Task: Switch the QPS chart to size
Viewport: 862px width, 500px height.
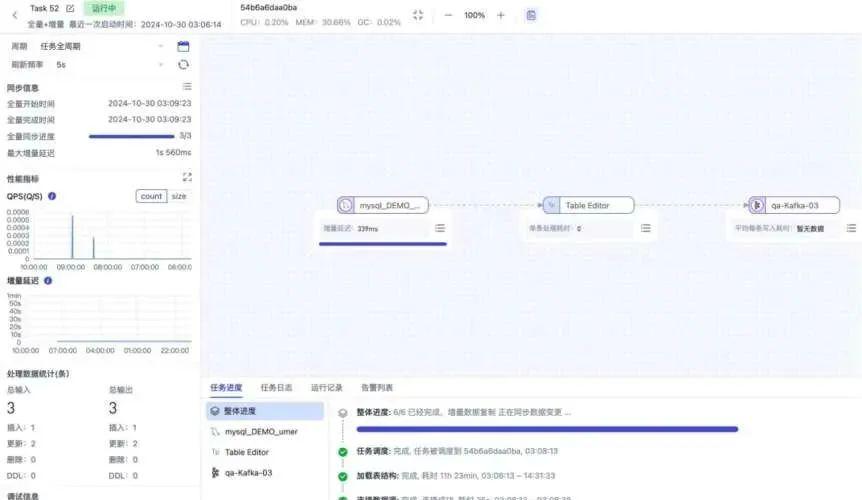Action: [x=179, y=196]
